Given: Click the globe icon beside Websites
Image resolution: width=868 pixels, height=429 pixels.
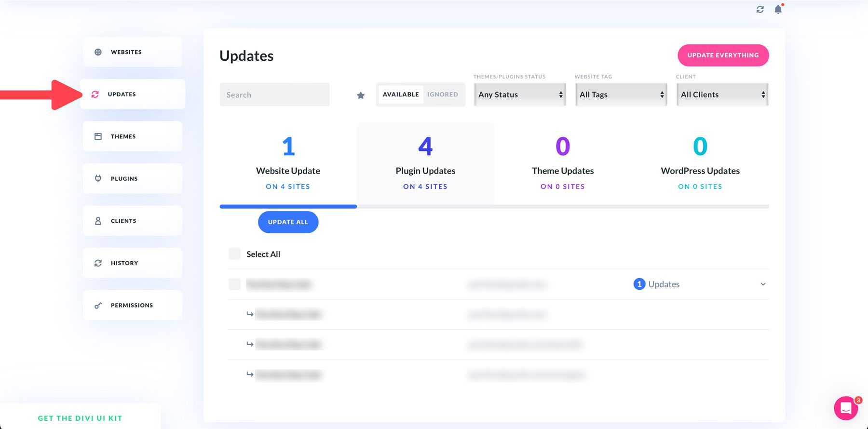Looking at the screenshot, I should 98,52.
